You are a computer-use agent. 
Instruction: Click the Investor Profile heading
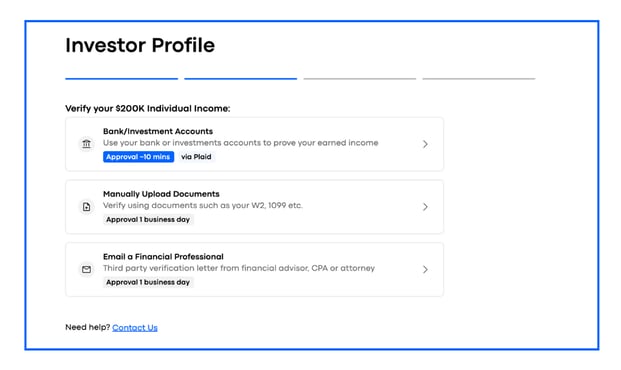(x=140, y=45)
